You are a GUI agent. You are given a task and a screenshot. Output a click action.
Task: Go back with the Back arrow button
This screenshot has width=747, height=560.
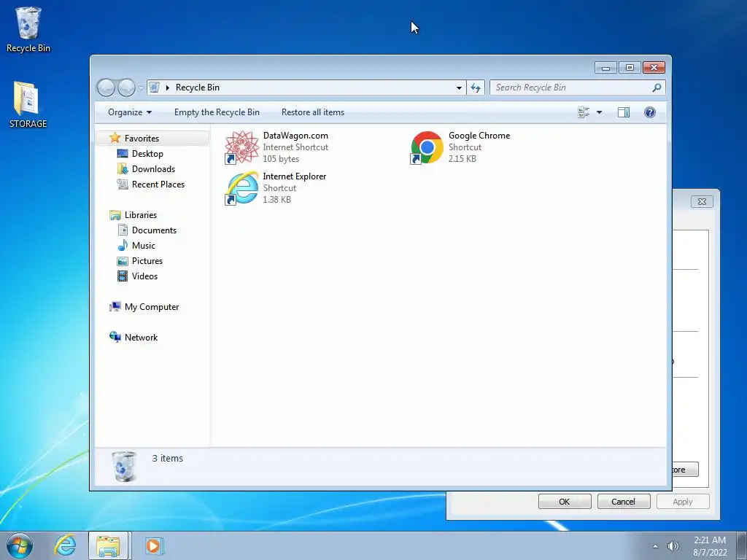pyautogui.click(x=106, y=87)
